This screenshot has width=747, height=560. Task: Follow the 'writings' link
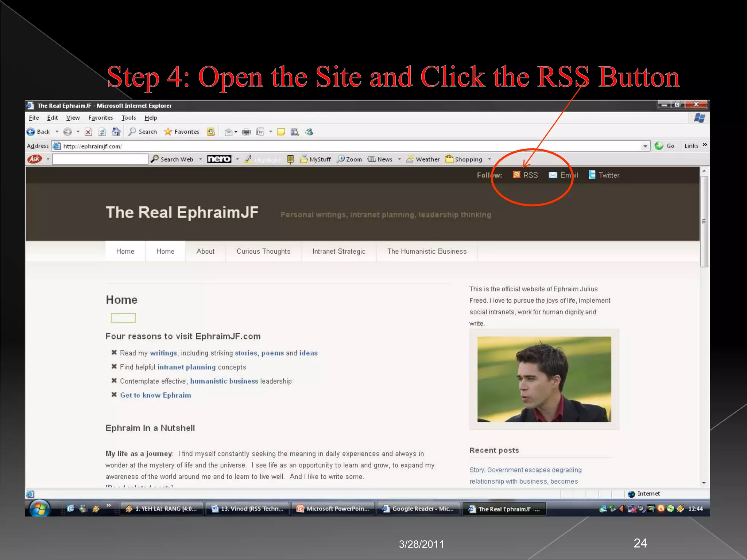pyautogui.click(x=163, y=353)
